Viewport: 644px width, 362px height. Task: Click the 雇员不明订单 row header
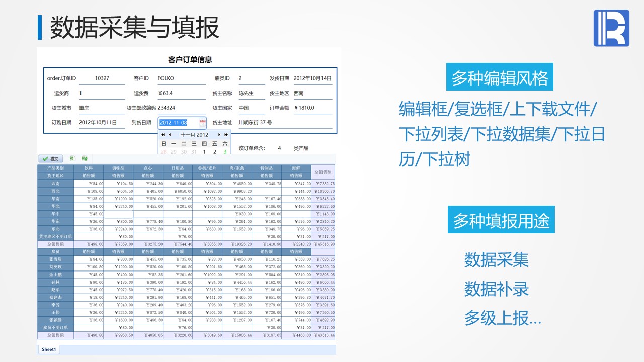(x=55, y=328)
